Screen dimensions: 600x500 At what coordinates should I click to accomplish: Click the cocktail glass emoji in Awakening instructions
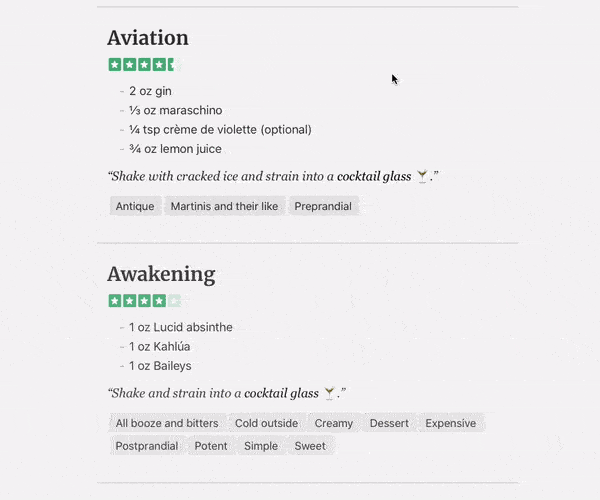329,393
